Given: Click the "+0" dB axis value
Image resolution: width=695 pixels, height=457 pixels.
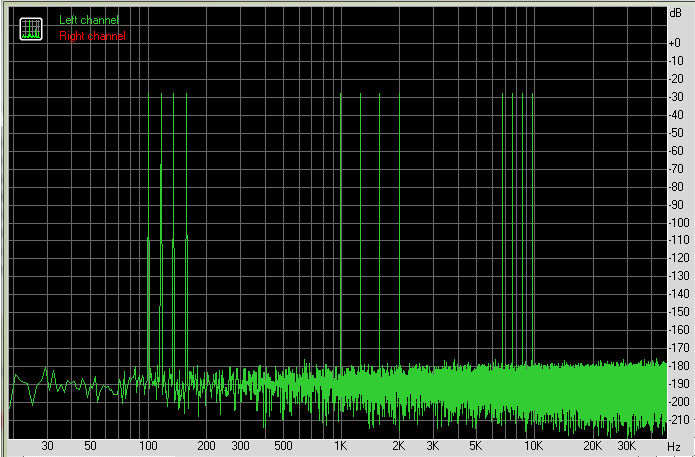Looking at the screenshot, I should tap(674, 43).
